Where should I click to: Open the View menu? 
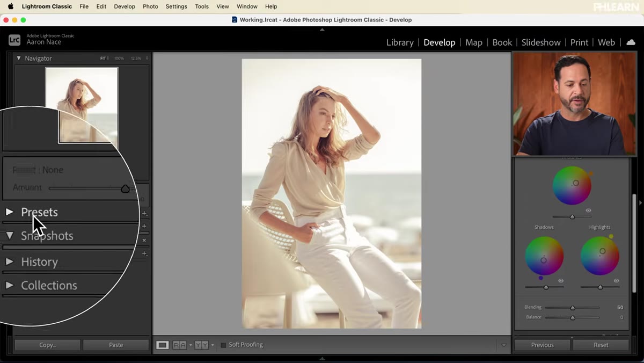pos(223,6)
